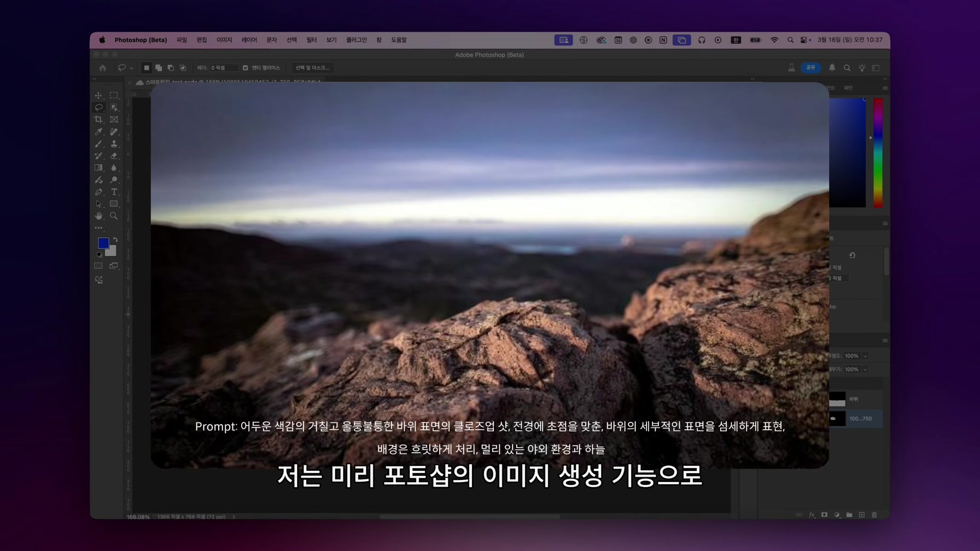
Task: Open the 파일 (File) menu
Action: [182, 40]
